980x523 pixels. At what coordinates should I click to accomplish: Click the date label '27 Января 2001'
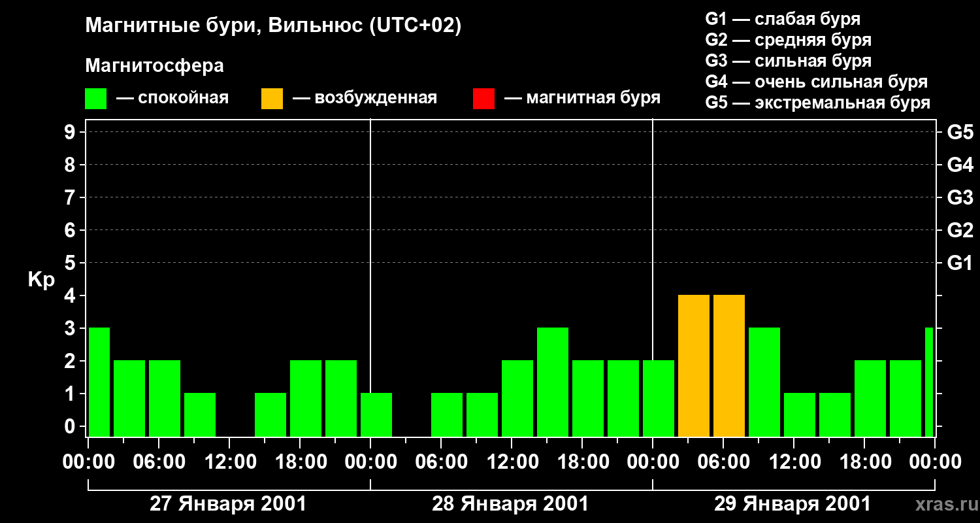tap(228, 504)
